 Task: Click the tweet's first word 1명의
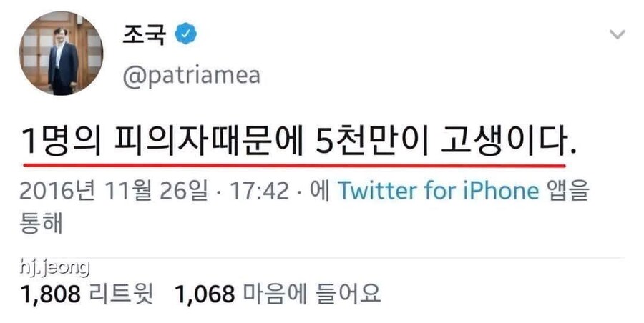(60, 142)
